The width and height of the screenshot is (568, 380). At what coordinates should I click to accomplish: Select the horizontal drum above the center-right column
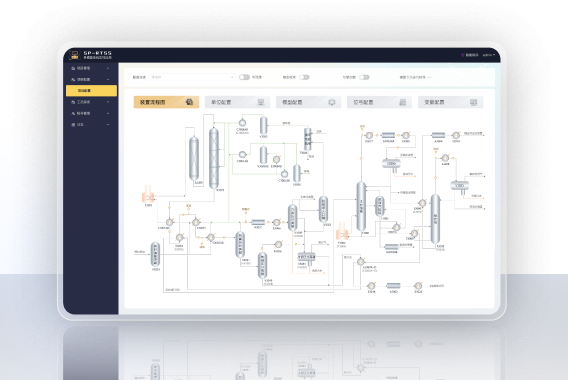point(391,164)
